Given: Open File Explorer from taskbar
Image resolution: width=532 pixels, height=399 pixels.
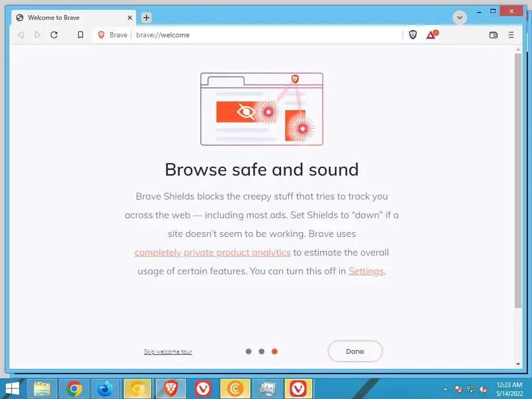Looking at the screenshot, I should click(42, 389).
